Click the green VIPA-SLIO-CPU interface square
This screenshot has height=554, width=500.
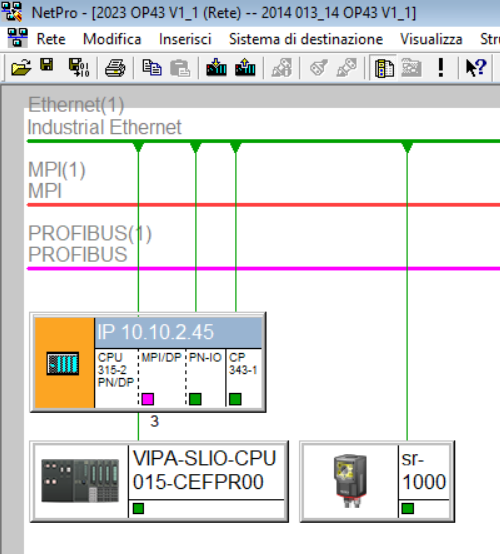pos(138,509)
